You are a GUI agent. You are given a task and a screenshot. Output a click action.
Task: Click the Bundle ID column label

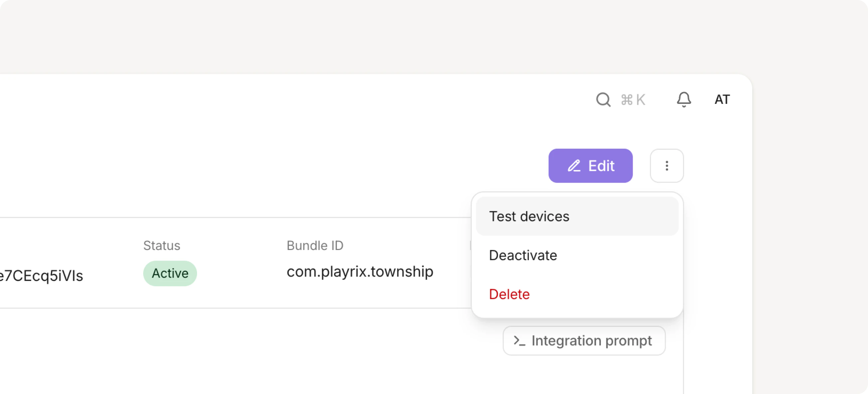pos(315,245)
